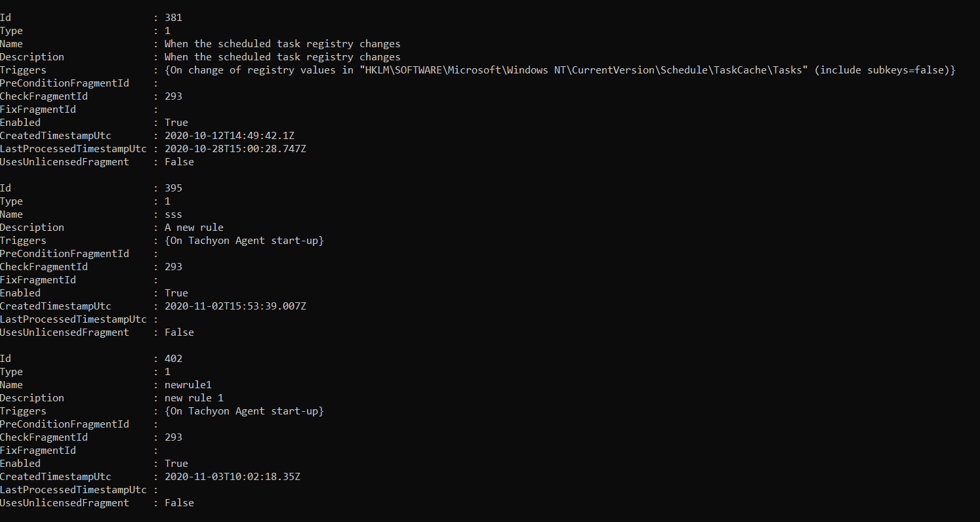Viewport: 980px width, 522px height.
Task: Click CheckFragmentId value 293 for rule 381
Action: tap(173, 96)
